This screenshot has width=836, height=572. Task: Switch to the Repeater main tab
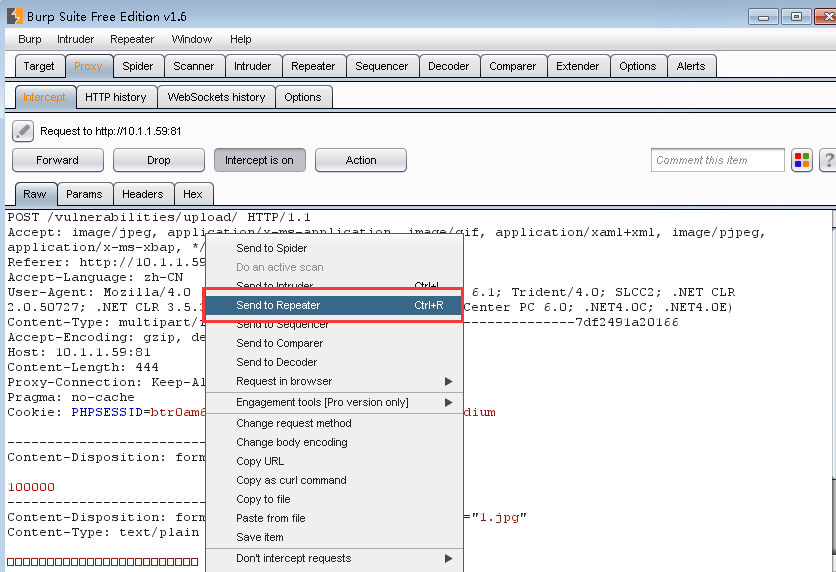click(x=314, y=66)
